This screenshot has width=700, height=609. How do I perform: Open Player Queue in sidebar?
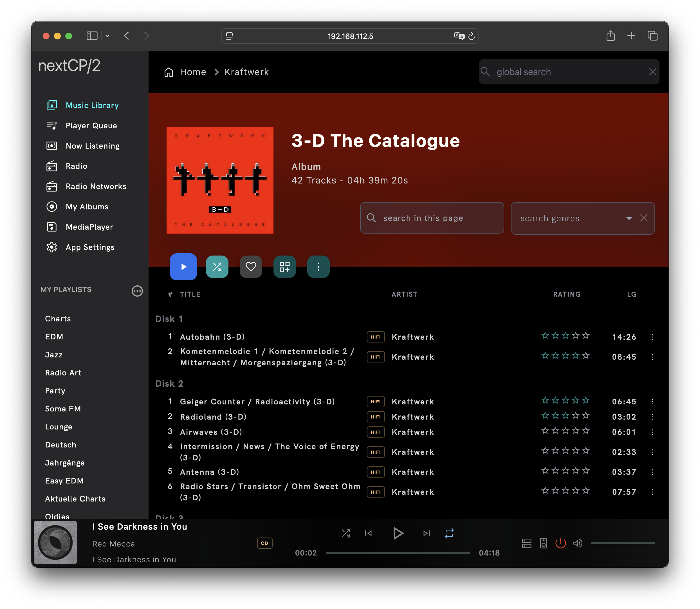tap(82, 126)
